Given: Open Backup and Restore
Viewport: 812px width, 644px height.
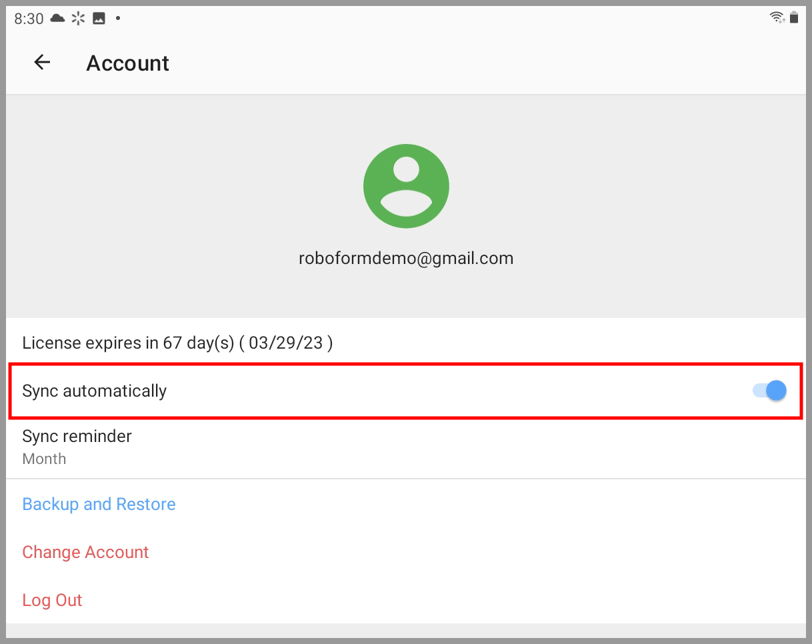Looking at the screenshot, I should [x=99, y=504].
